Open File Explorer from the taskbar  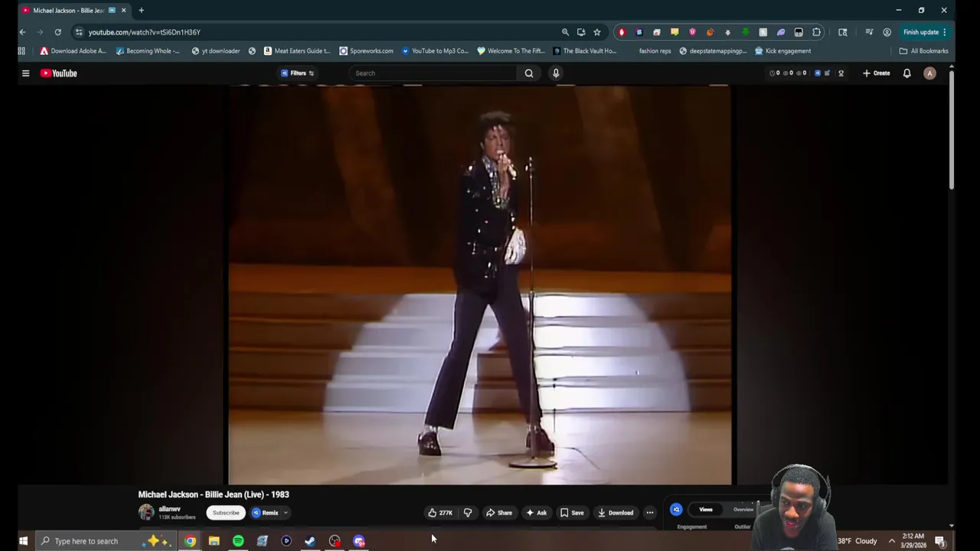tap(214, 541)
